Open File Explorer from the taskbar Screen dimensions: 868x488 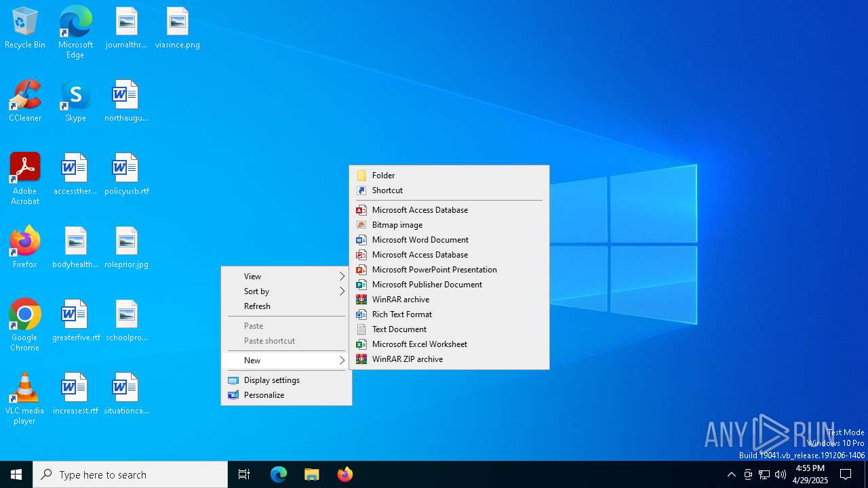point(311,474)
